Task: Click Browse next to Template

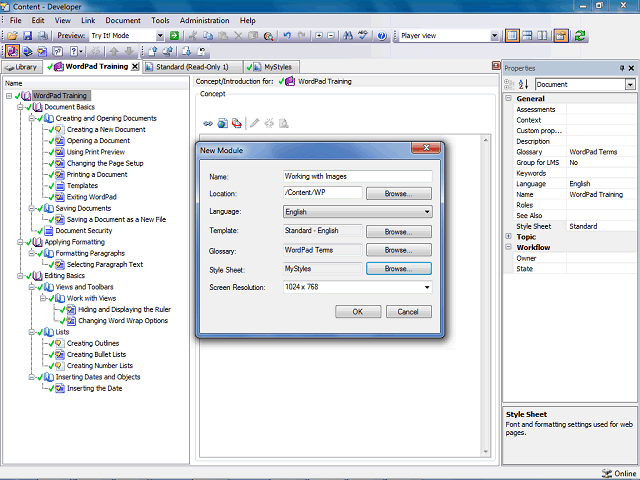Action: (x=399, y=232)
